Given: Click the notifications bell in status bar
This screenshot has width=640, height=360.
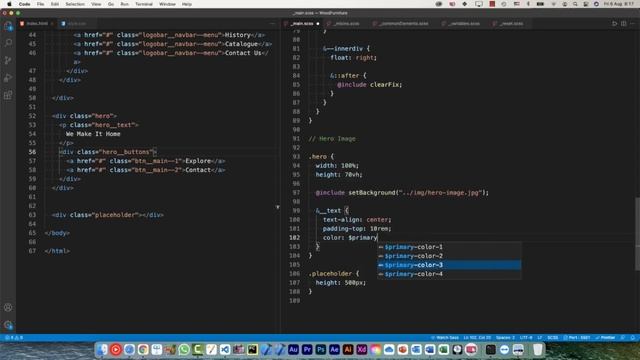Looking at the screenshot, I should 633,338.
